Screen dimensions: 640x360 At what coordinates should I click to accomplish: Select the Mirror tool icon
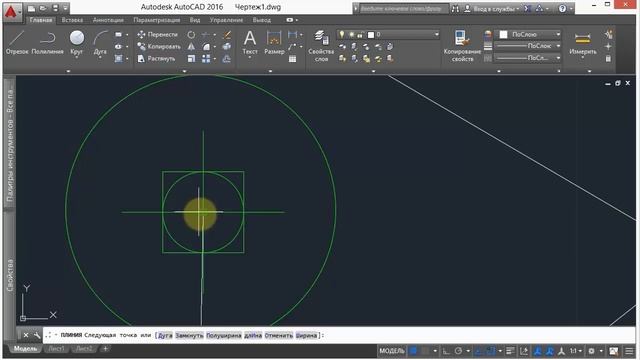pos(191,47)
